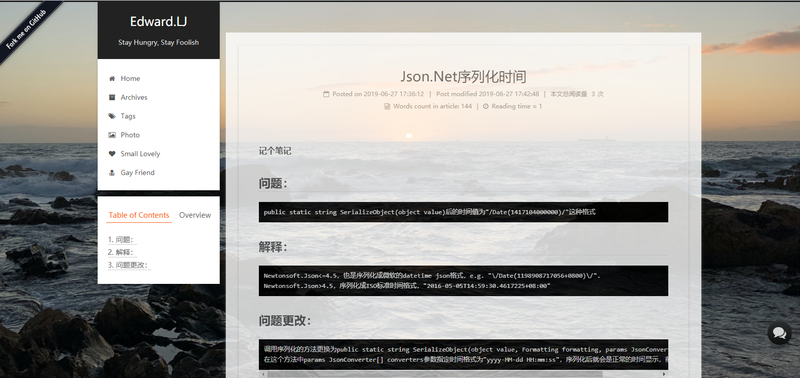800x378 pixels.
Task: Click the Tags icon in sidebar
Action: (112, 116)
